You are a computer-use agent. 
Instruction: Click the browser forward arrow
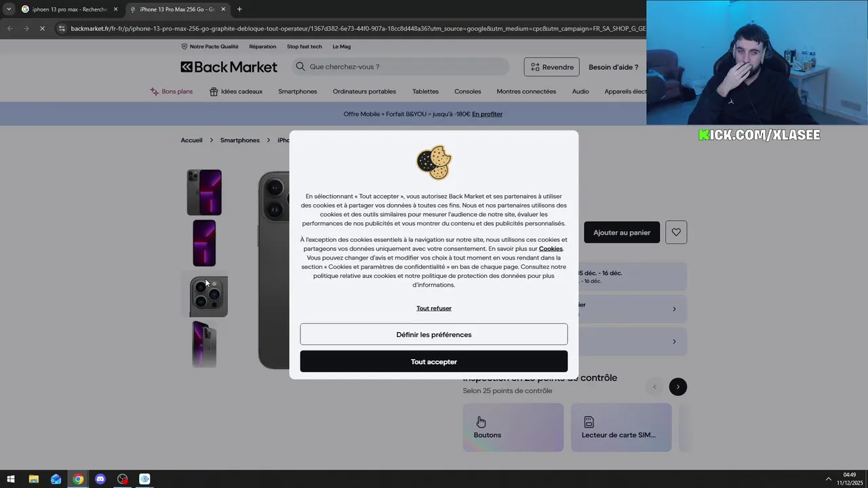coord(26,28)
